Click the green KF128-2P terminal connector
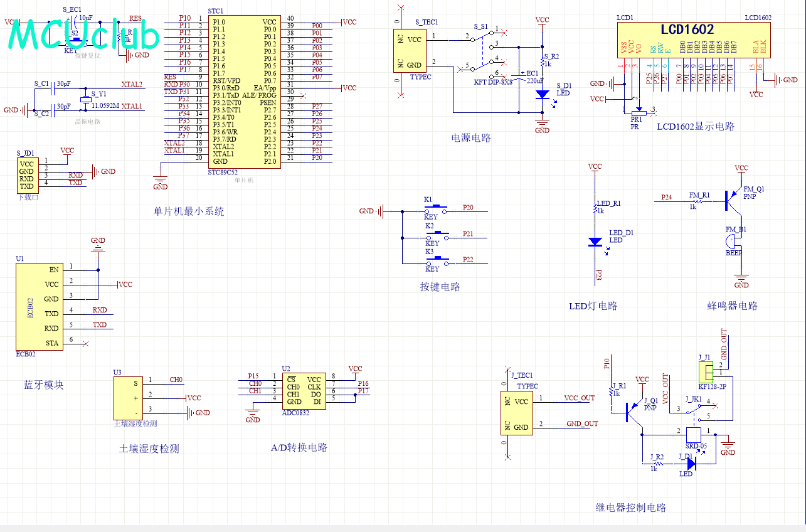This screenshot has width=806, height=532. [x=707, y=373]
